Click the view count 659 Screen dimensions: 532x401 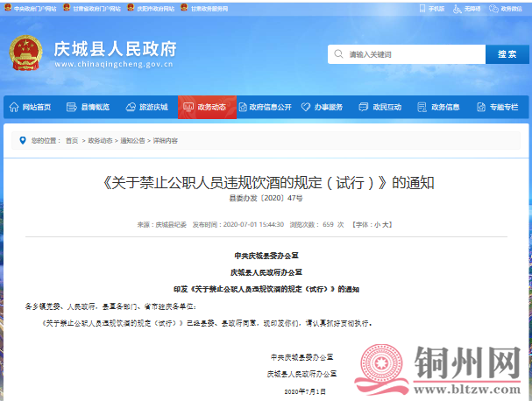pyautogui.click(x=328, y=224)
